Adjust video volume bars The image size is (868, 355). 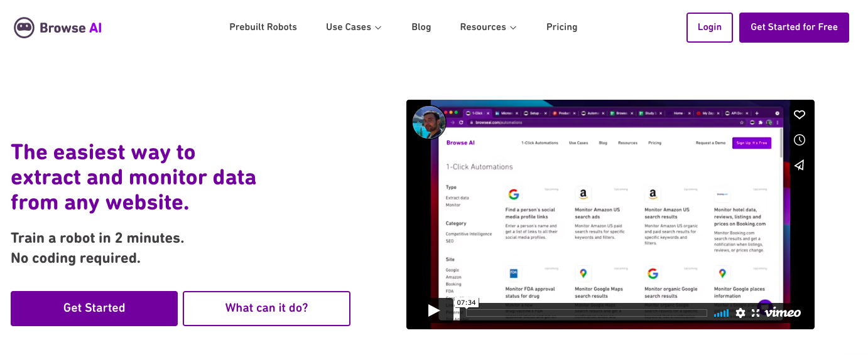[x=721, y=312]
